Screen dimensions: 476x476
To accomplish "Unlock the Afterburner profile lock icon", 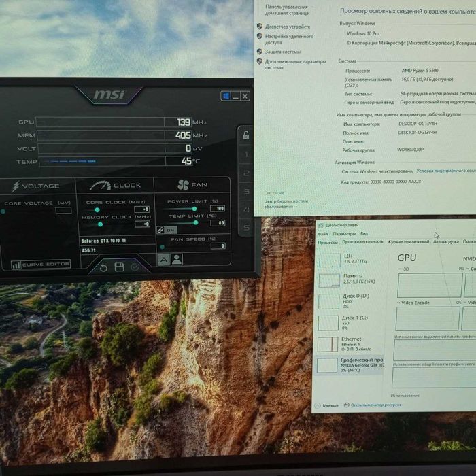I will (246, 135).
